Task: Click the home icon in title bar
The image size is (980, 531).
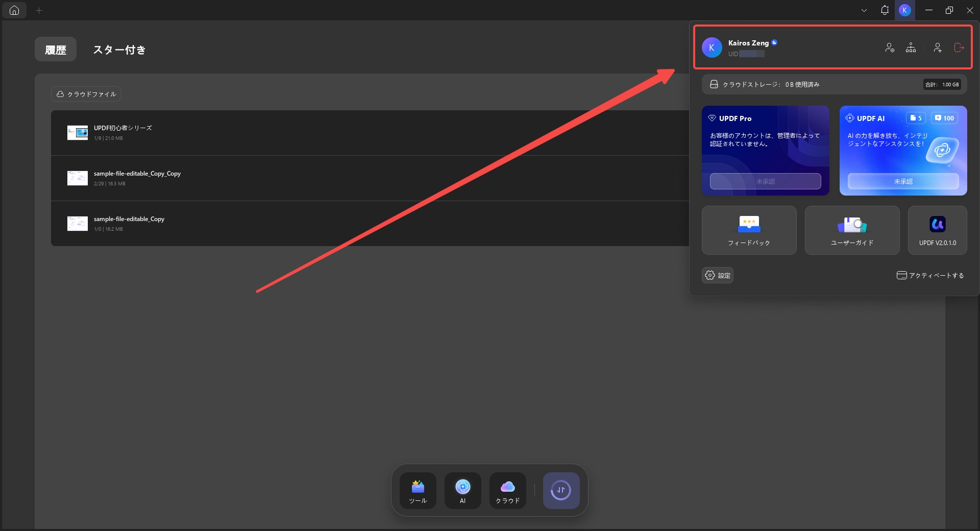Action: [14, 10]
